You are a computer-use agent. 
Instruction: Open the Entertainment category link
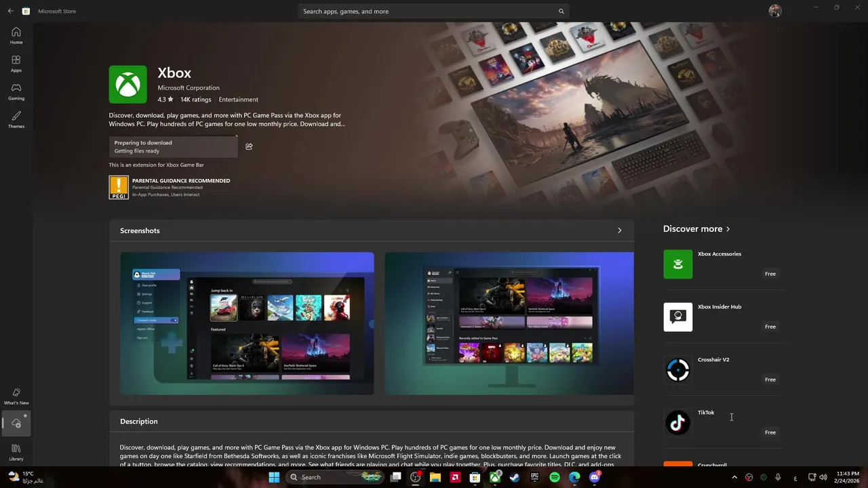(x=239, y=100)
